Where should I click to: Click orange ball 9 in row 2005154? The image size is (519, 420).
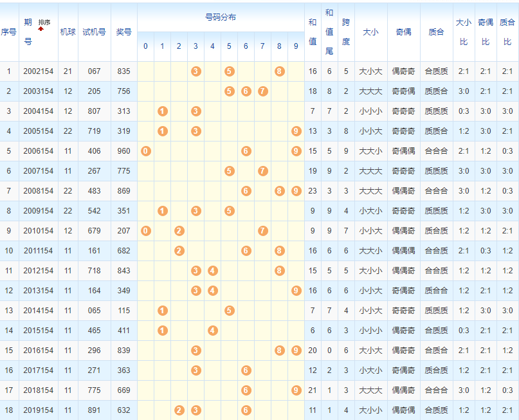tap(296, 131)
